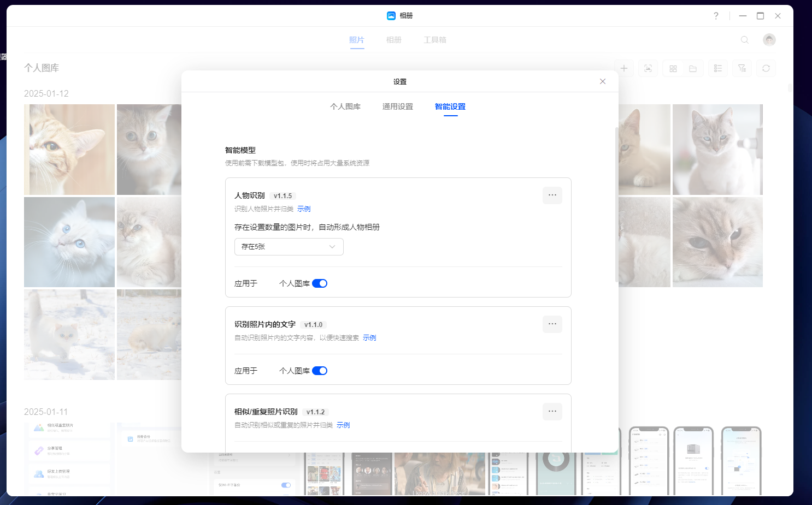Click the list checklist icon in toolbar

coord(718,68)
